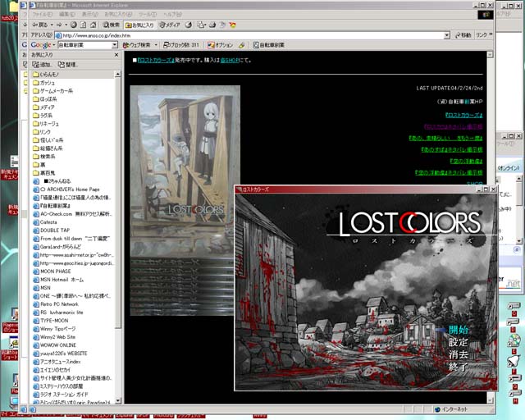Open the ウェブ検索 dropdown arrow
Screen dimensions: 525x420
point(156,45)
